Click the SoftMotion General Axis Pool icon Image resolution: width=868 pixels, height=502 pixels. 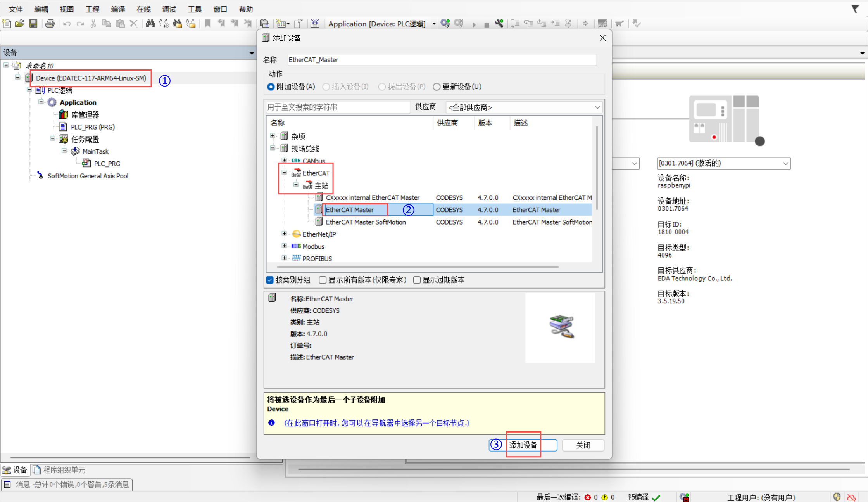click(40, 175)
